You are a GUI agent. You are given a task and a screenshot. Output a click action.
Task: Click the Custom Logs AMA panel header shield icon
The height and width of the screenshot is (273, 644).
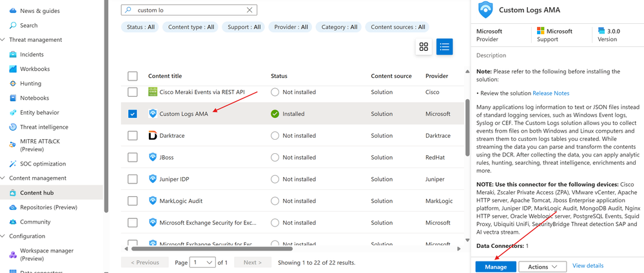(485, 9)
